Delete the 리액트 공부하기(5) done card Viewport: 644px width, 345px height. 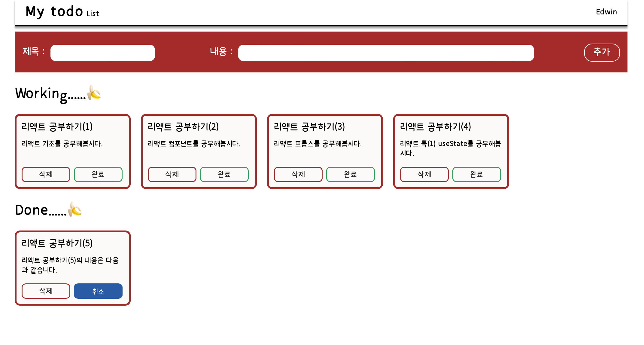(46, 291)
